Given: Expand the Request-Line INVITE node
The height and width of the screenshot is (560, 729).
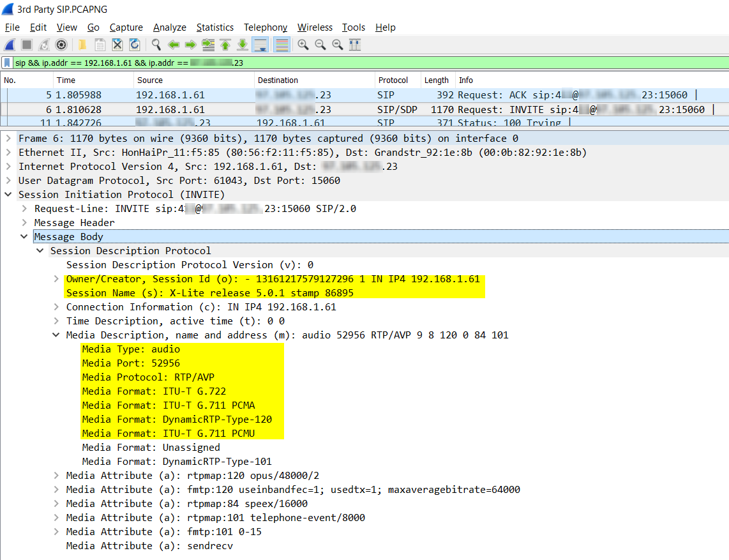Looking at the screenshot, I should point(24,209).
